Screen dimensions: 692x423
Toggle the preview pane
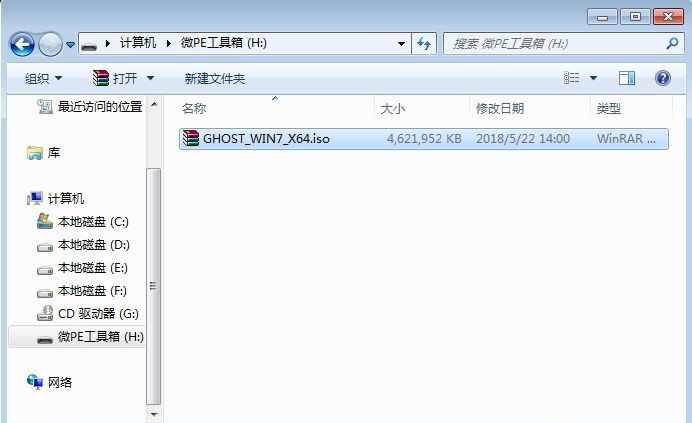click(x=627, y=78)
